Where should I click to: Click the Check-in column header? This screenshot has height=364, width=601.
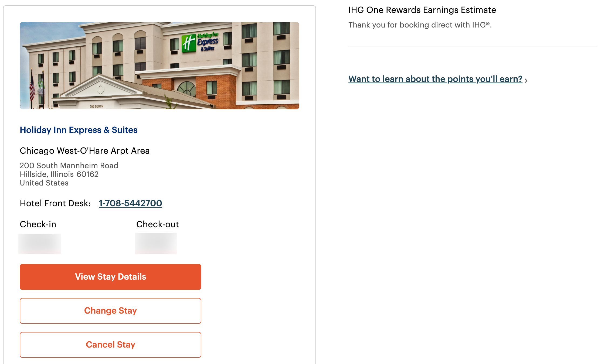(38, 224)
